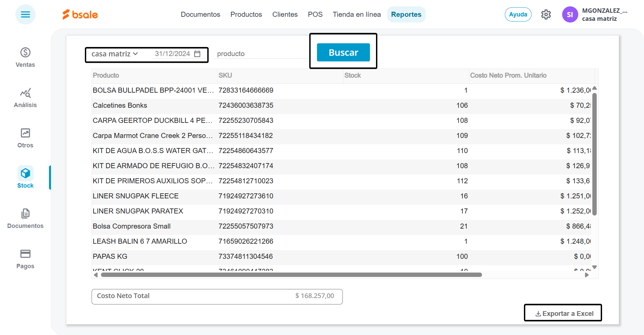The height and width of the screenshot is (335, 644).
Task: Open the Documentos top menu
Action: pyautogui.click(x=201, y=14)
